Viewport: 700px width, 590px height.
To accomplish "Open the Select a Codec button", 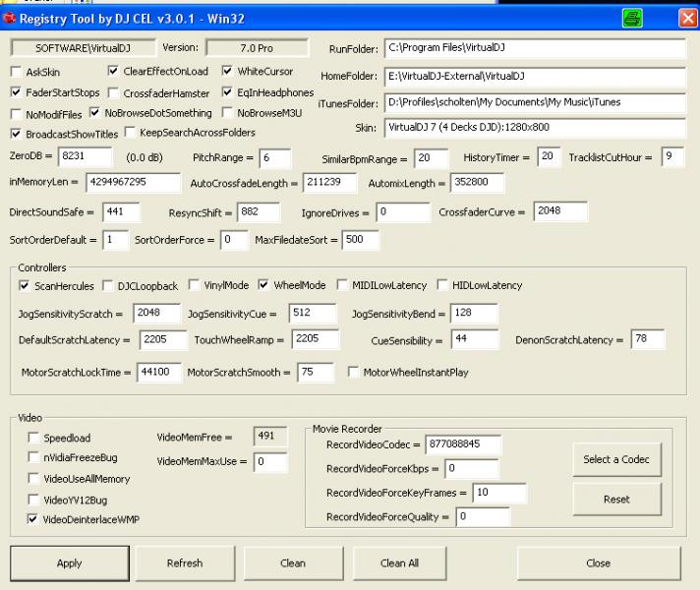I will coord(616,459).
